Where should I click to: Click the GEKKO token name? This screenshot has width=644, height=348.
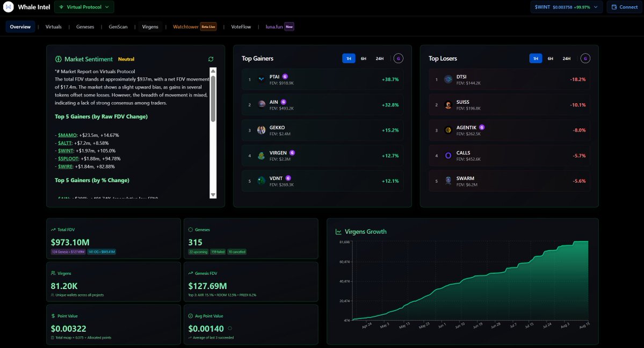277,128
